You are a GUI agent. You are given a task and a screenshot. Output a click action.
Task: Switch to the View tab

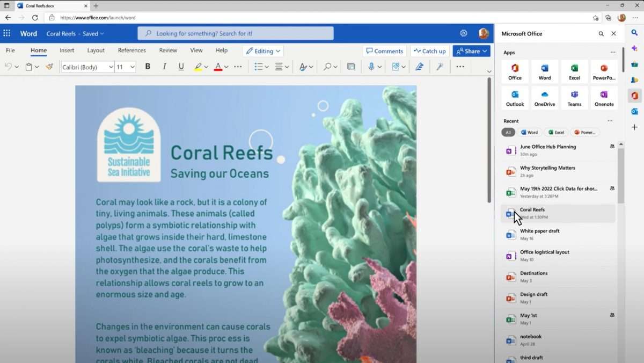pos(196,50)
